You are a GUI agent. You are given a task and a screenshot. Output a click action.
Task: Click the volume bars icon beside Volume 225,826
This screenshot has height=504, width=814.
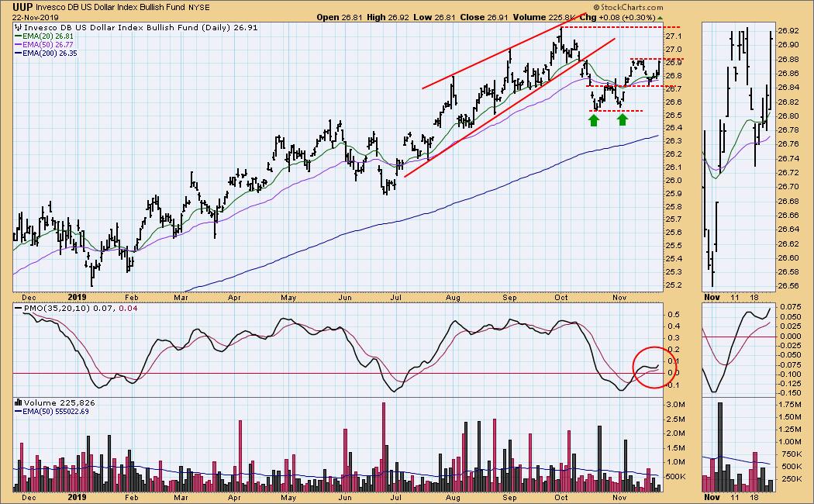tap(18, 402)
